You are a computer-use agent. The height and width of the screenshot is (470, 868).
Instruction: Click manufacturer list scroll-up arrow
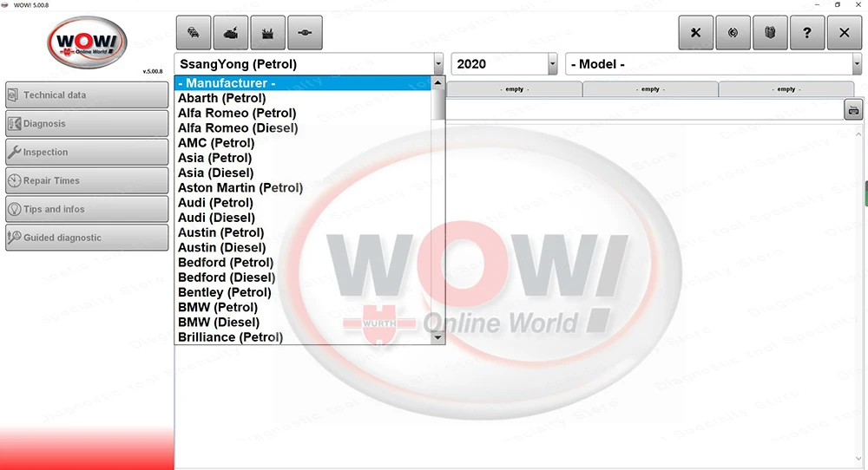point(437,82)
